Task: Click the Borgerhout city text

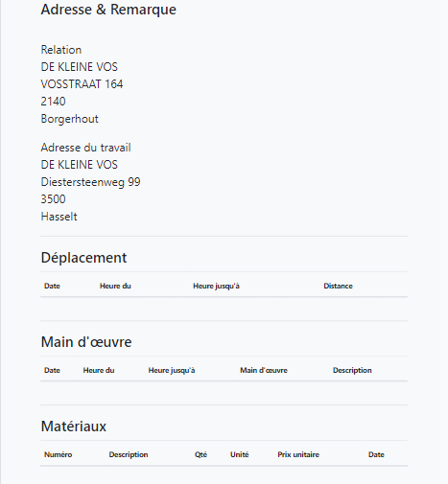Action: click(69, 119)
